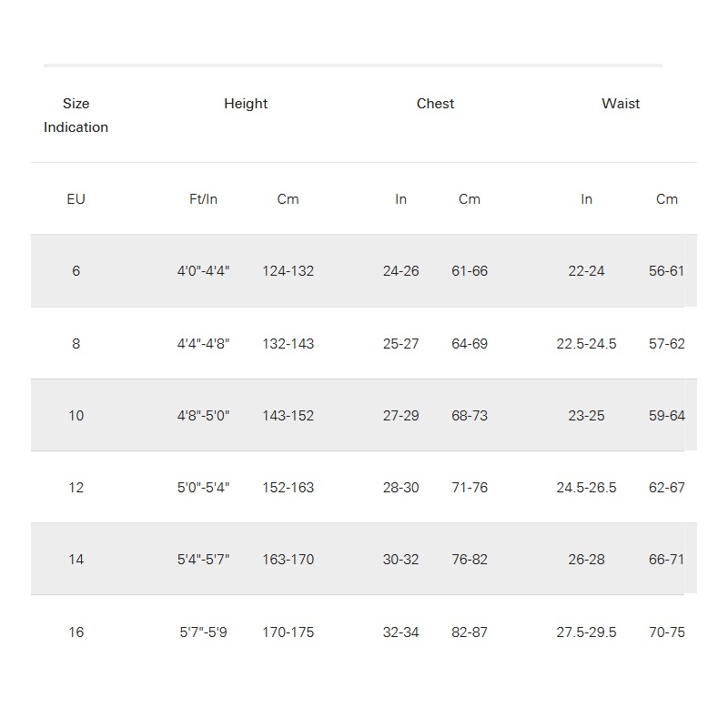Click the Cm subheader under Chest
Viewport: 728px width, 728px height.
coord(470,199)
